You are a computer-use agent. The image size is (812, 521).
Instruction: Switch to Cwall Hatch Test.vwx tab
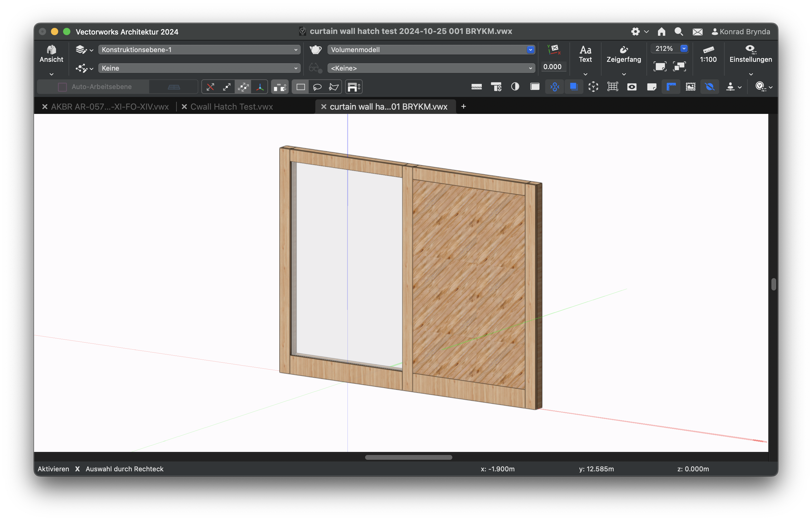click(231, 107)
